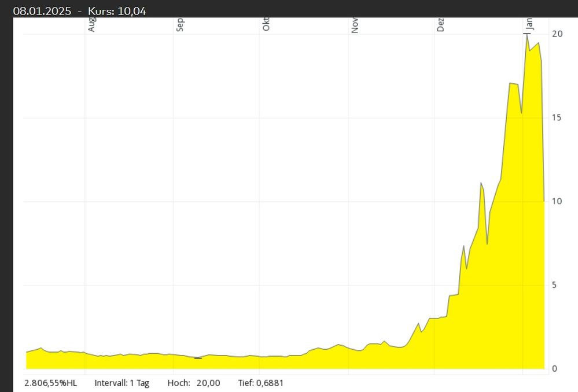Click the low marker on the September dip
578x392 pixels.
[198, 358]
